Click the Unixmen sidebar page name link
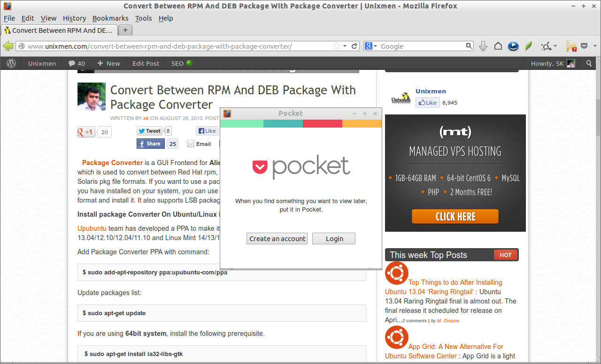This screenshot has height=364, width=601. pyautogui.click(x=431, y=91)
